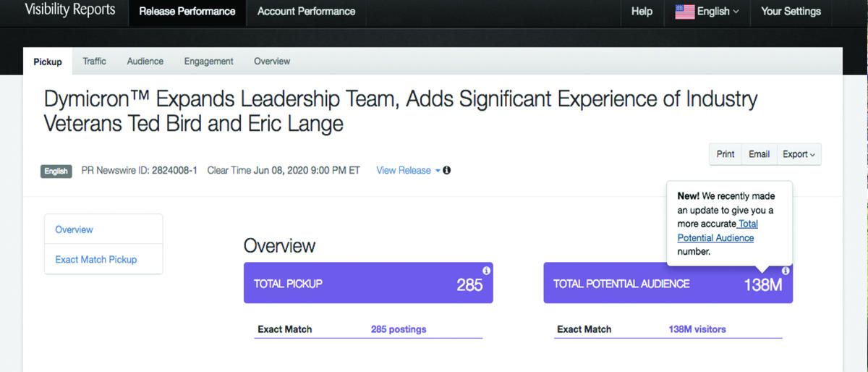Screen dimensions: 868x372
Task: Open the View Release dropdown arrow
Action: (x=438, y=171)
